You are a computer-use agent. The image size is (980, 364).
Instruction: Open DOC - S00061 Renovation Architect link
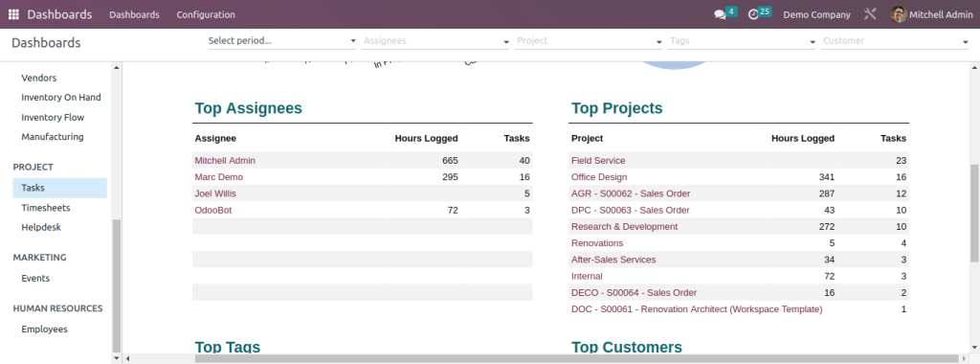click(697, 309)
